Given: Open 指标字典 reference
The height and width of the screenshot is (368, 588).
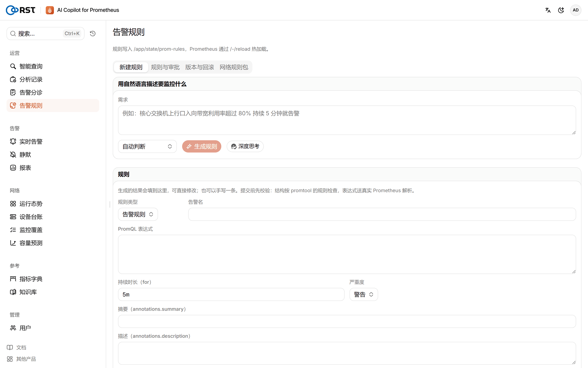Looking at the screenshot, I should click(53, 279).
